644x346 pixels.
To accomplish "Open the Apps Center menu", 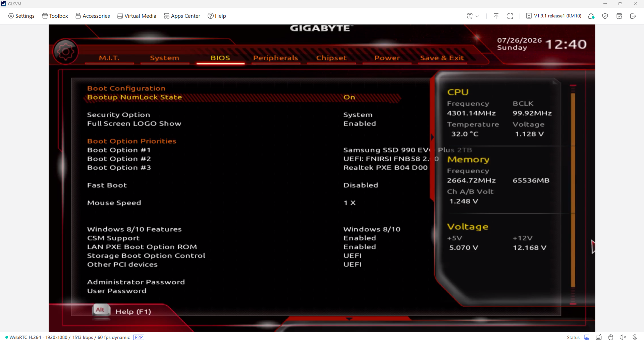I will (182, 16).
